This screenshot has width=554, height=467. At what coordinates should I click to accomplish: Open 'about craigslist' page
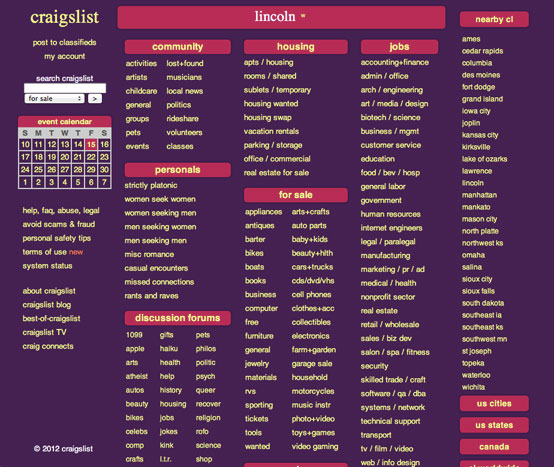(x=49, y=291)
